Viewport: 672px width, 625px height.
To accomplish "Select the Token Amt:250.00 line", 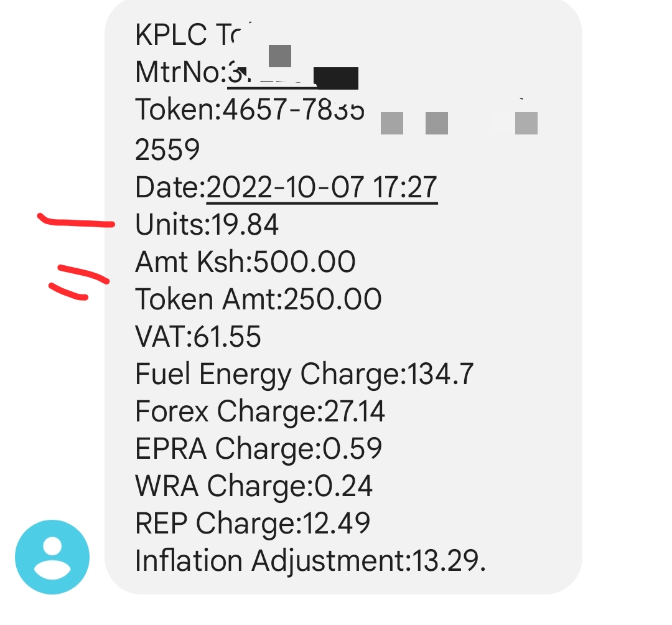I will pyautogui.click(x=258, y=299).
